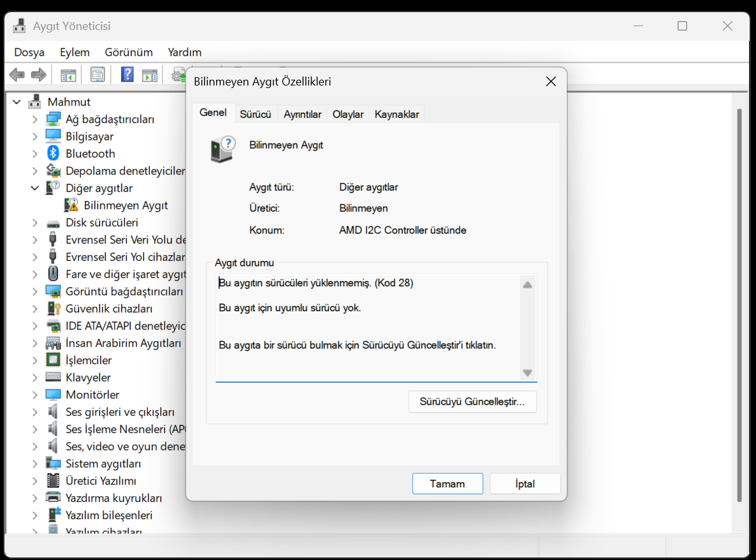
Task: Expand the Klavyeler category
Action: (34, 377)
